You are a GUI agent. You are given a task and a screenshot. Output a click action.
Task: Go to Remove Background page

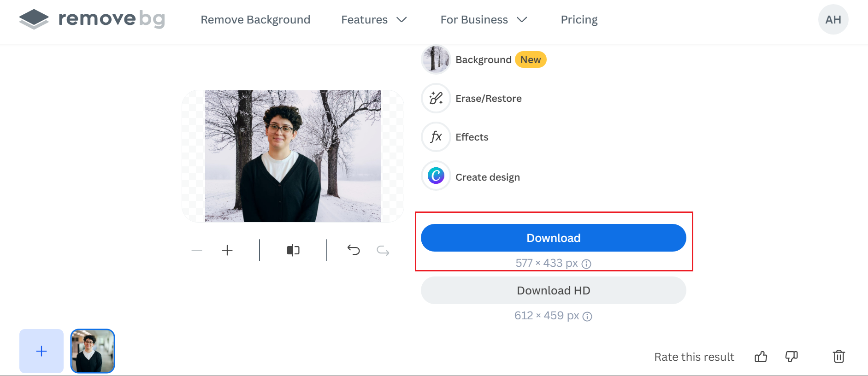[255, 20]
